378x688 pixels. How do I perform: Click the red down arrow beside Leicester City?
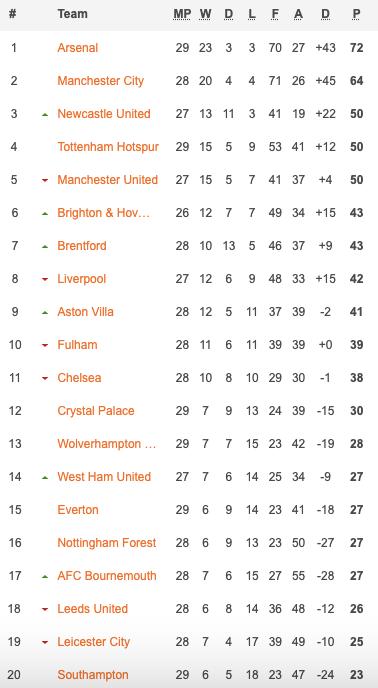tap(45, 642)
